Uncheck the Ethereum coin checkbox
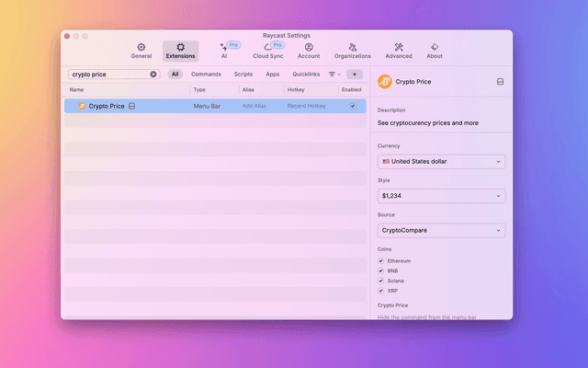588x368 pixels. pyautogui.click(x=381, y=260)
